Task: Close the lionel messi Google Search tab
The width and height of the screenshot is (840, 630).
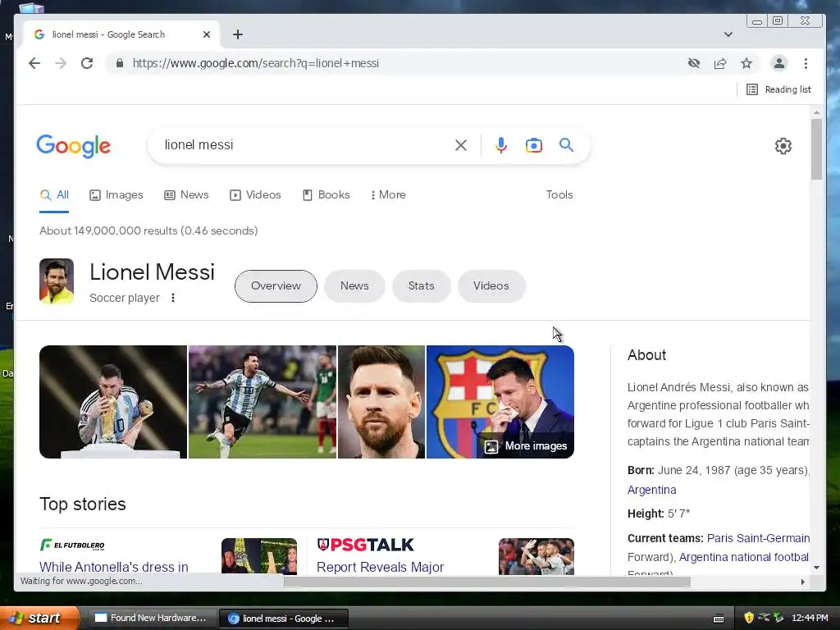Action: pos(207,34)
